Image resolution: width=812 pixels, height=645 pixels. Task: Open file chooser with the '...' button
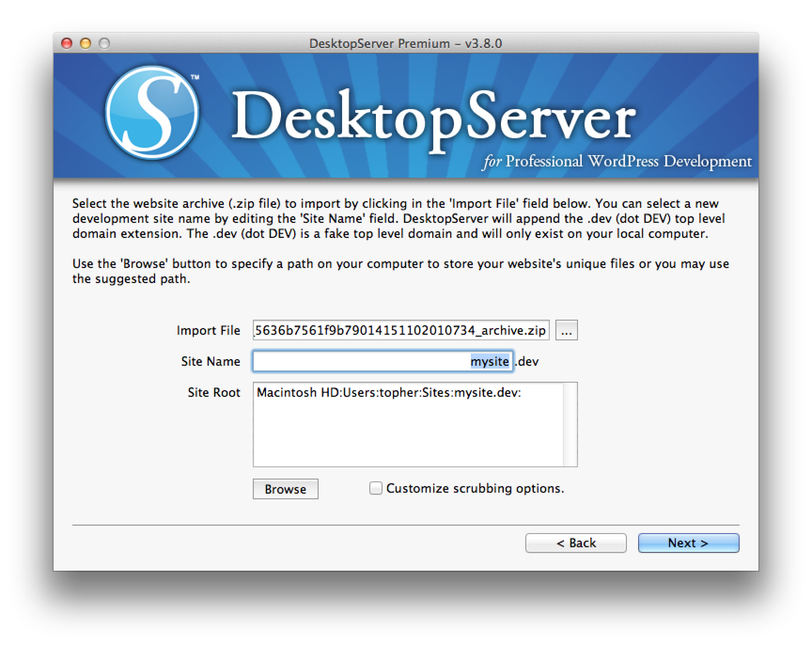click(x=566, y=330)
